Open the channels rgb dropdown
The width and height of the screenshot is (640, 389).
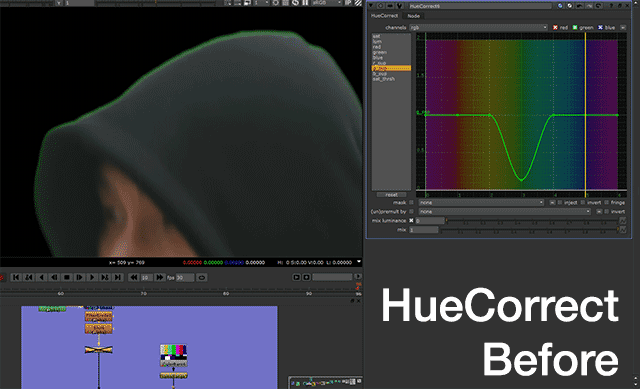point(478,27)
